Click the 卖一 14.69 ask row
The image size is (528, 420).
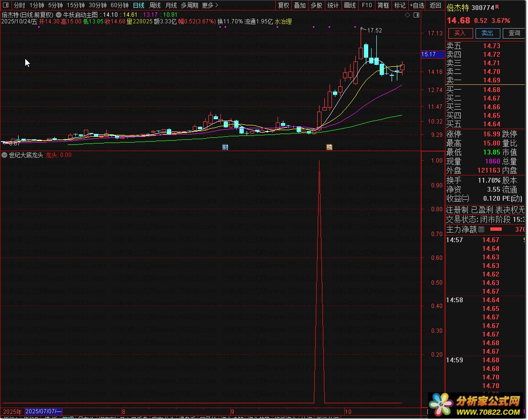(x=485, y=80)
